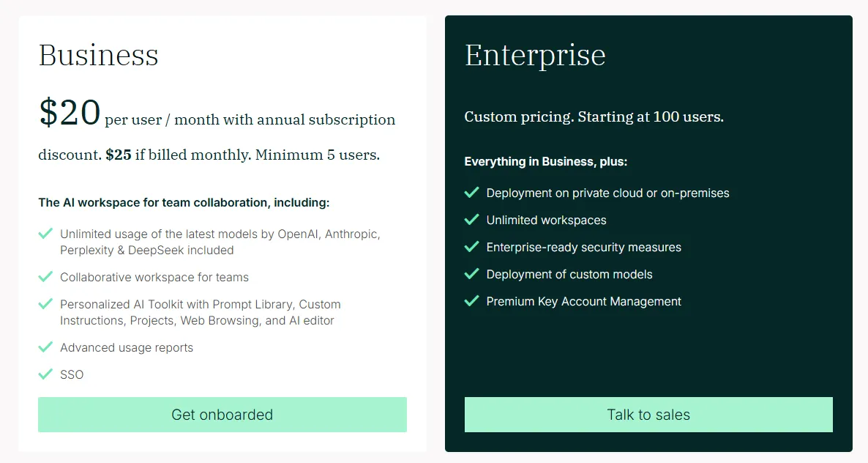
Task: Select the Business plan heading
Action: pos(99,55)
